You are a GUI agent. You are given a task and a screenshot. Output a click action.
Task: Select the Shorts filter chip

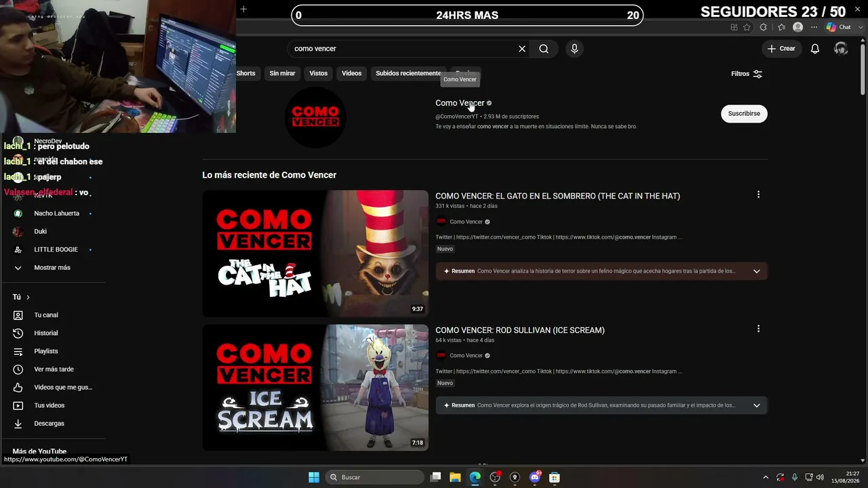click(x=245, y=73)
